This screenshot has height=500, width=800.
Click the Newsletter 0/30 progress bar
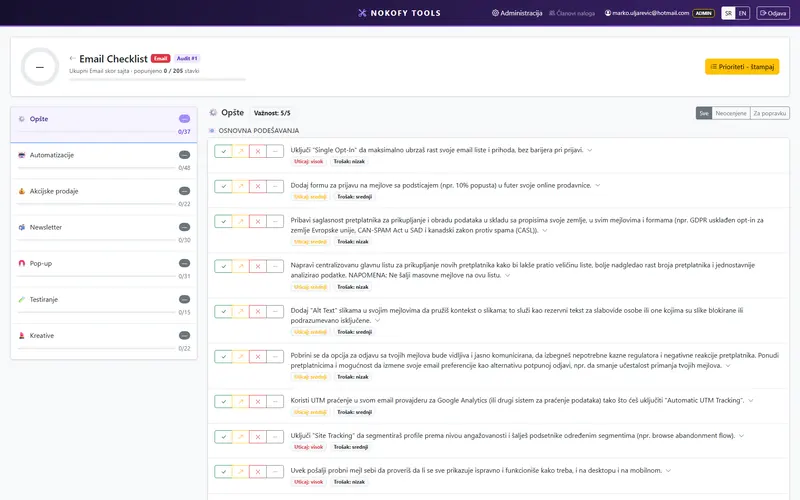tap(96, 240)
